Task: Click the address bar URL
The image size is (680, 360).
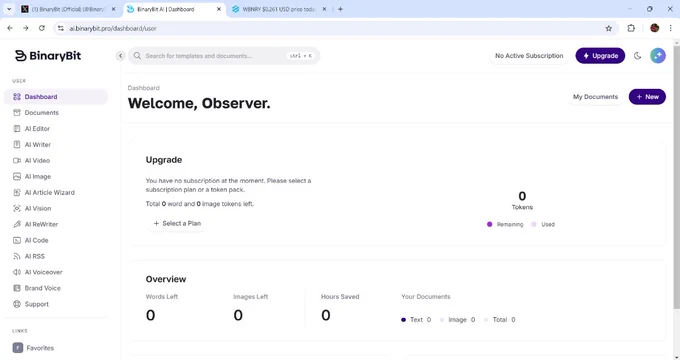Action: point(113,28)
